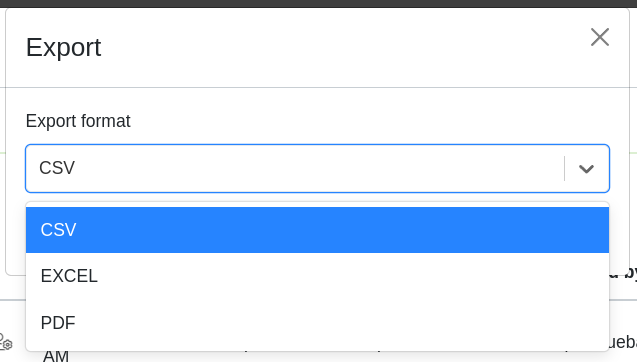This screenshot has height=362, width=637.
Task: Click the cut-off text beside the PDF option
Action: (x=624, y=342)
